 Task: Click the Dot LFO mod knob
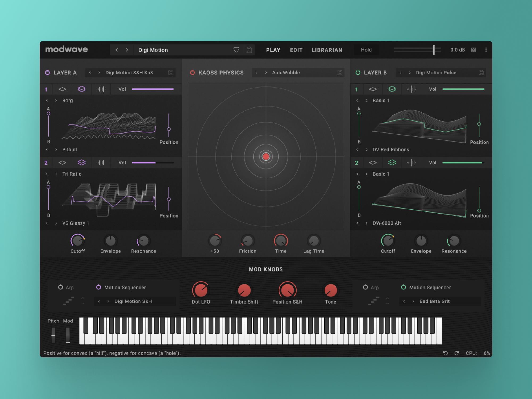[201, 290]
